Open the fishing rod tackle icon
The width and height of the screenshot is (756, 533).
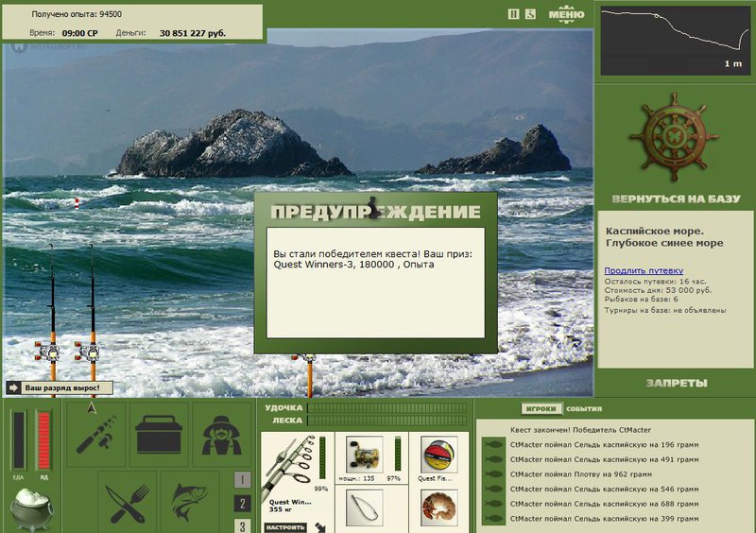(x=96, y=434)
